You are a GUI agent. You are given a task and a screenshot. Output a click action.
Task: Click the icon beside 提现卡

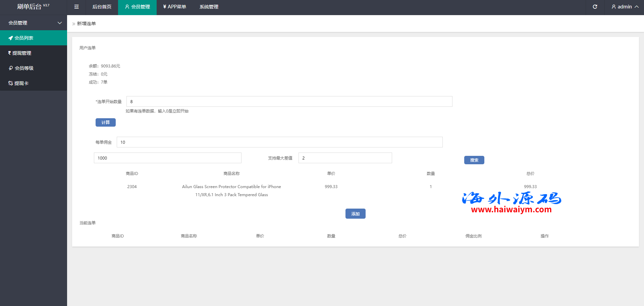coord(10,83)
